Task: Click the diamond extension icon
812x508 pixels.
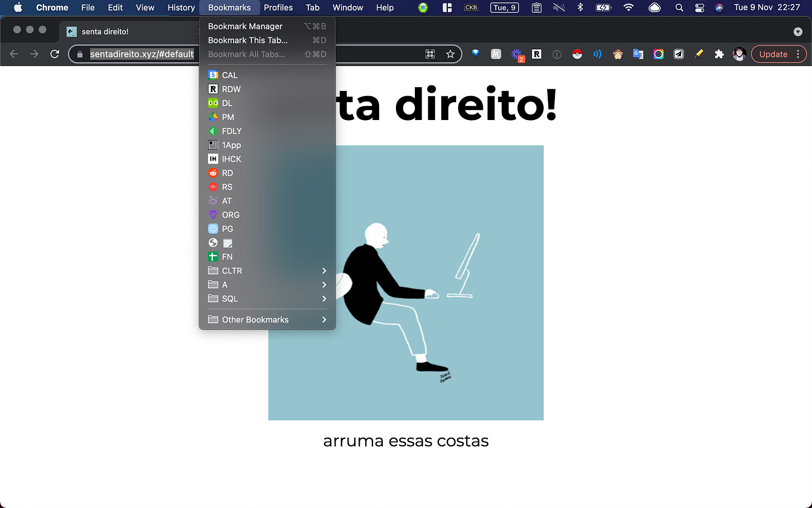Action: tap(475, 54)
